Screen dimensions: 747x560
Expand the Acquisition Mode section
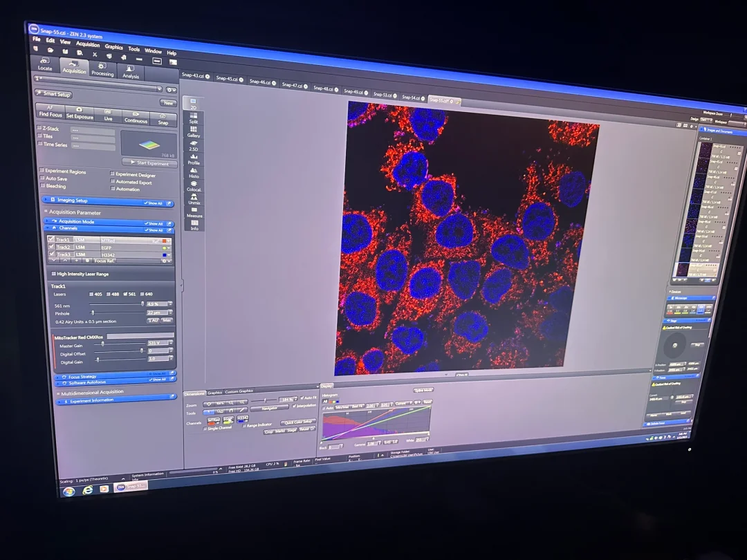click(47, 220)
